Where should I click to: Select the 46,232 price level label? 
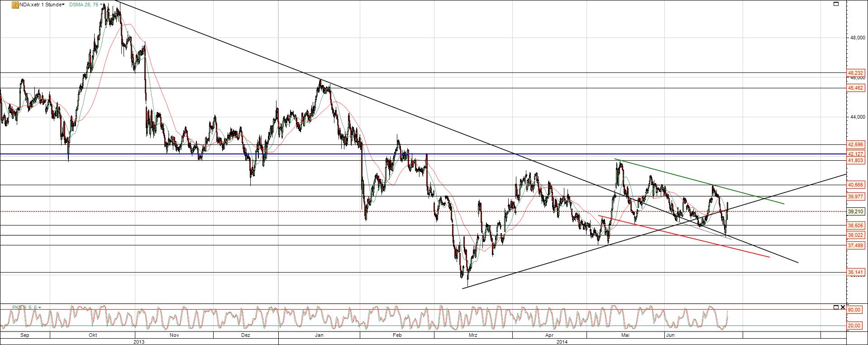(x=856, y=73)
